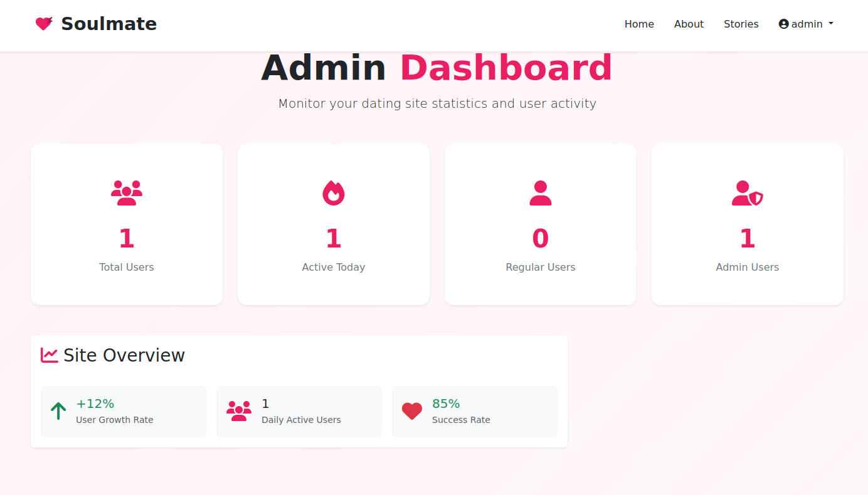Viewport: 868px width, 495px height.
Task: Click the Active Today flame icon
Action: 334,193
